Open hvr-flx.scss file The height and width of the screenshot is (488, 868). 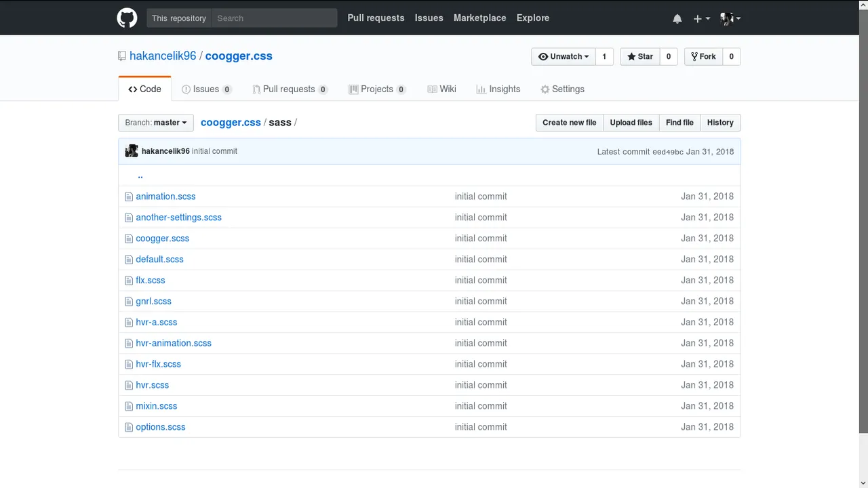pyautogui.click(x=158, y=365)
